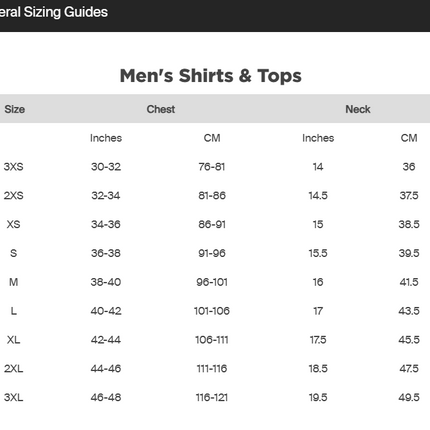Viewport: 430px width, 430px height.
Task: Click the 30-32 chest inches cell
Action: tap(106, 167)
